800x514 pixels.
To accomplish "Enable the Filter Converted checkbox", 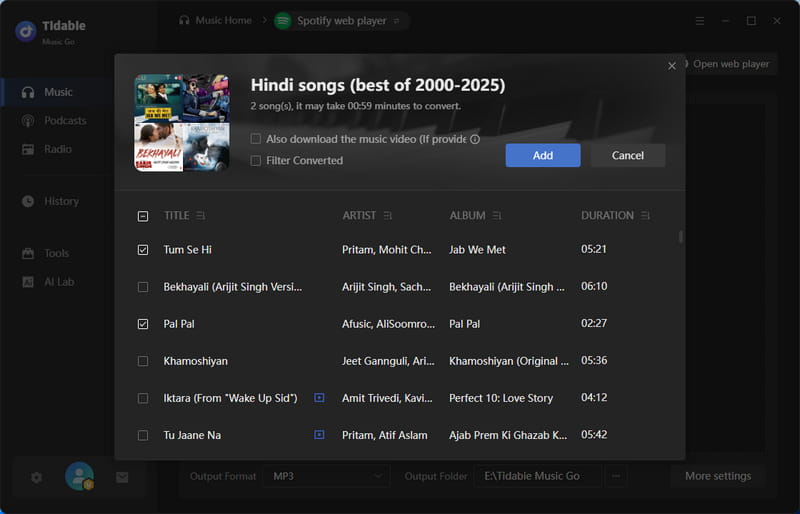I will (256, 161).
